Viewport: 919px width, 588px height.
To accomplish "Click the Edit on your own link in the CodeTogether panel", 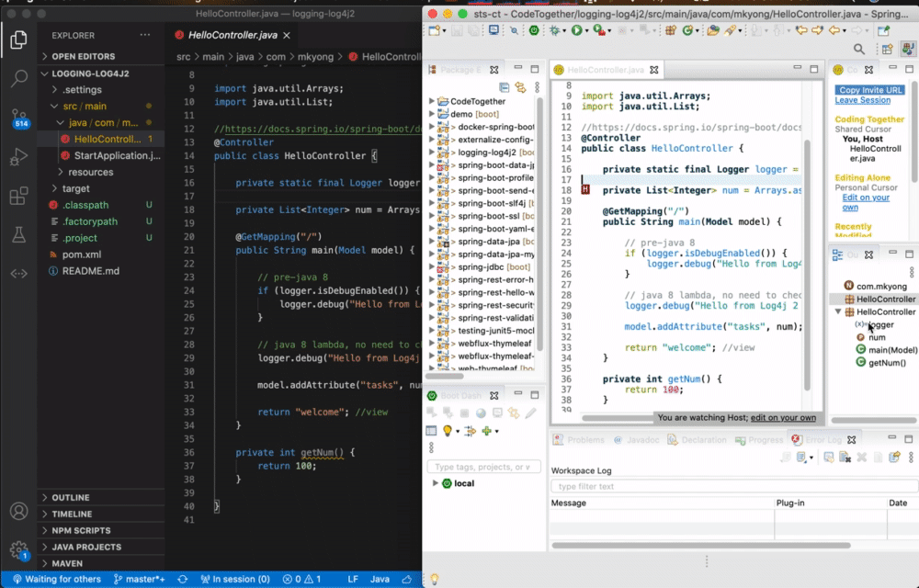I will tap(866, 202).
